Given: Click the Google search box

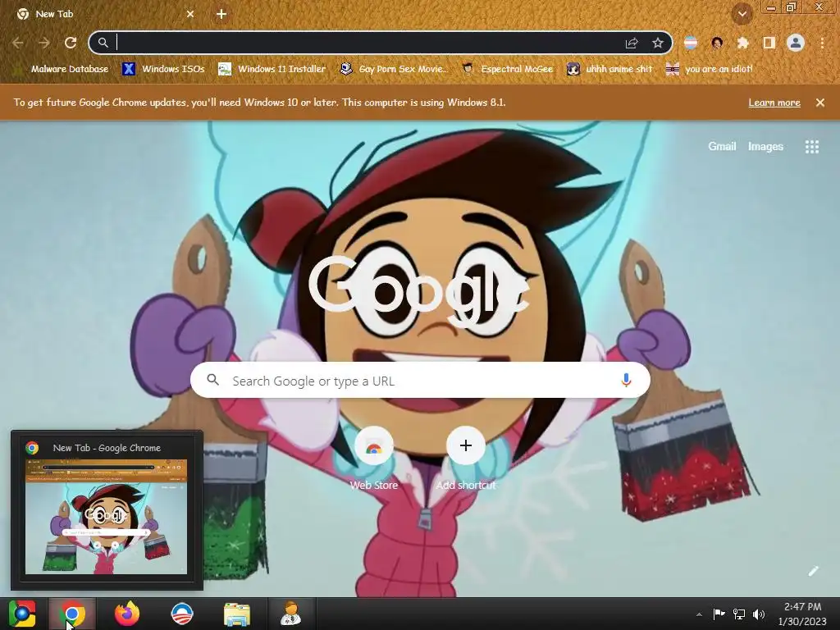Looking at the screenshot, I should 421,381.
